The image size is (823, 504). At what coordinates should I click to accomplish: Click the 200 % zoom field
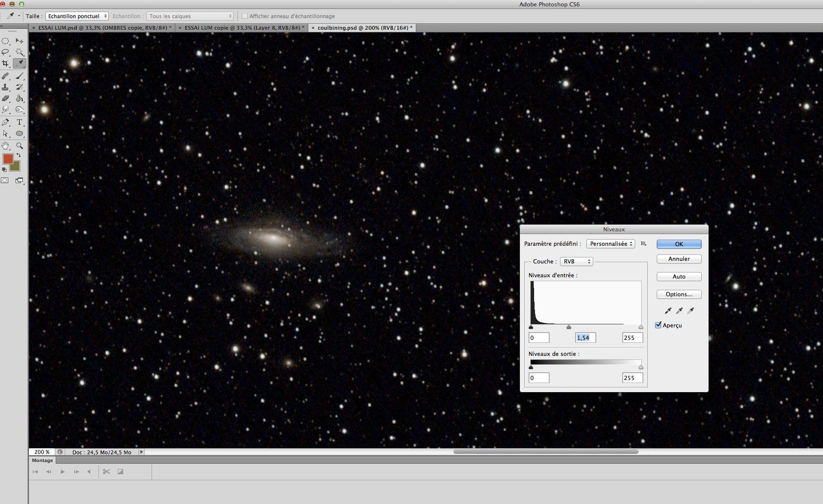(42, 452)
